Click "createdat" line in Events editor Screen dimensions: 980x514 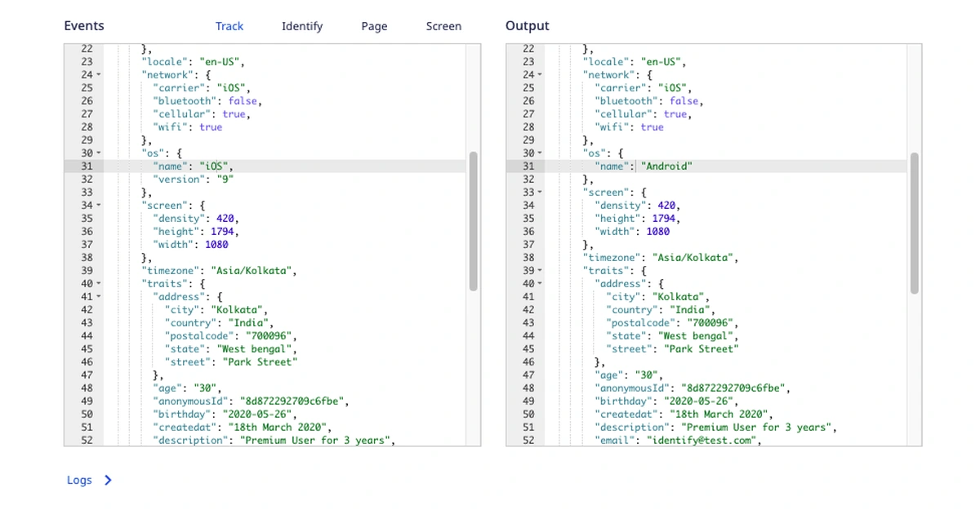[x=243, y=428]
